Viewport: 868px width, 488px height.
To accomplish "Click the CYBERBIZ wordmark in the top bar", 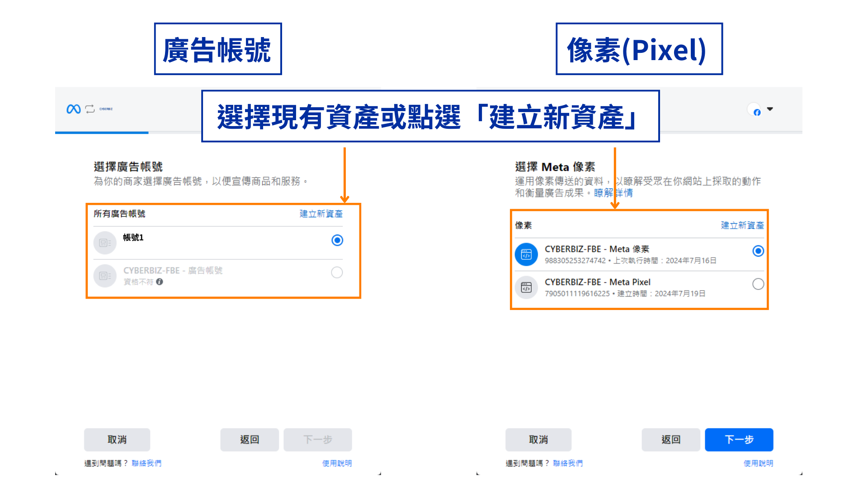I will tap(107, 109).
